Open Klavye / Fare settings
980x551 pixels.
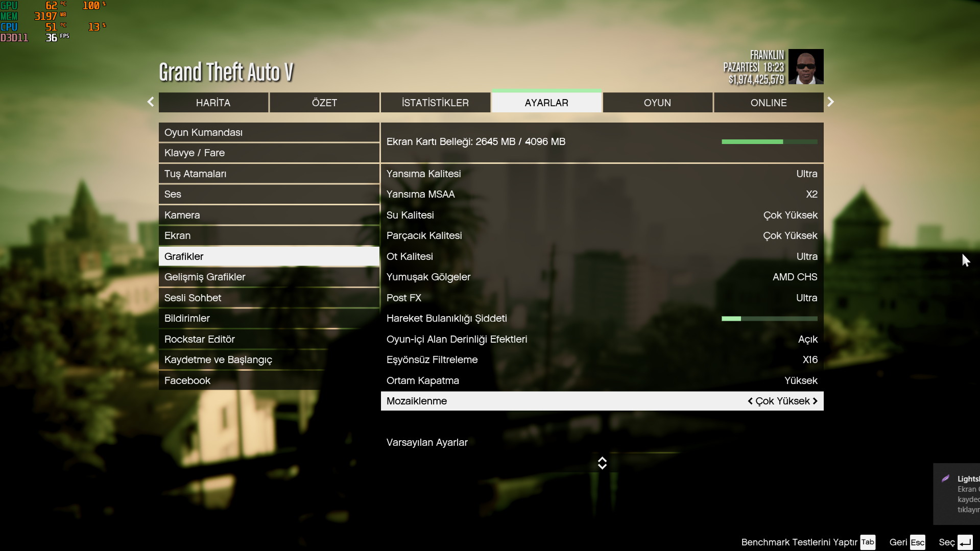click(269, 153)
